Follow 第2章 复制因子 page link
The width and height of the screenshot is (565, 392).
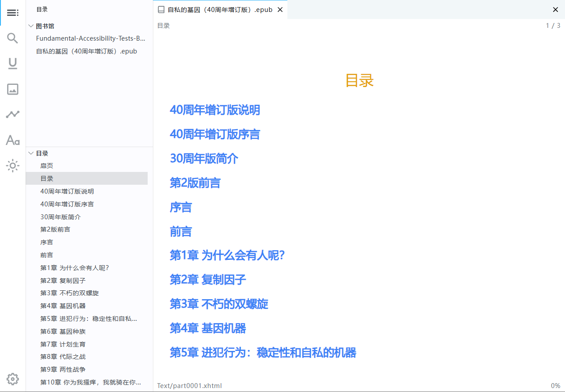pyautogui.click(x=208, y=280)
